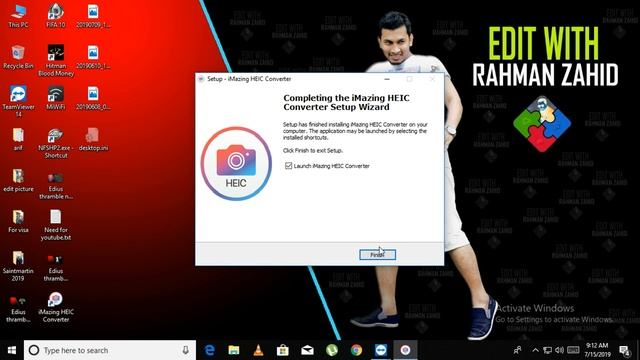Open the Recycle Bin icon
640x360 pixels.
[18, 57]
